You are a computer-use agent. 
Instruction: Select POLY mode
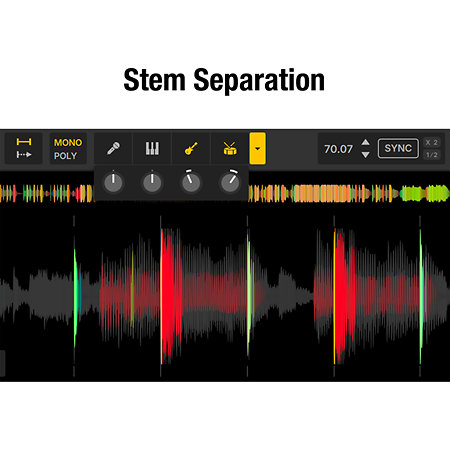pyautogui.click(x=65, y=156)
